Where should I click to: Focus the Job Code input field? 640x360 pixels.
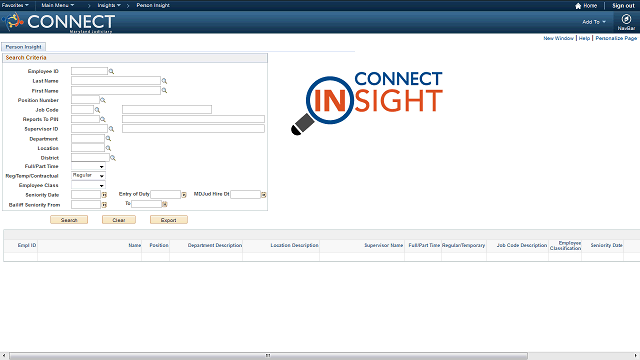(x=82, y=109)
